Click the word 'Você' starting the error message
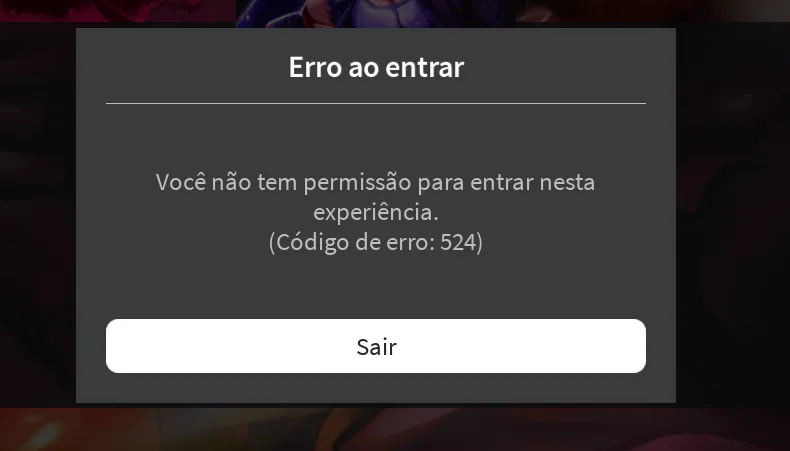Screen dimensions: 790x451 (x=180, y=182)
